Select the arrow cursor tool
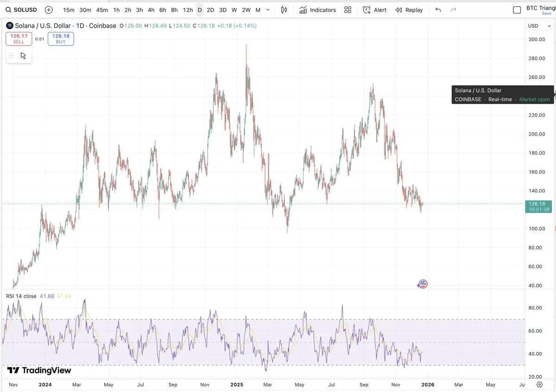 (x=23, y=56)
